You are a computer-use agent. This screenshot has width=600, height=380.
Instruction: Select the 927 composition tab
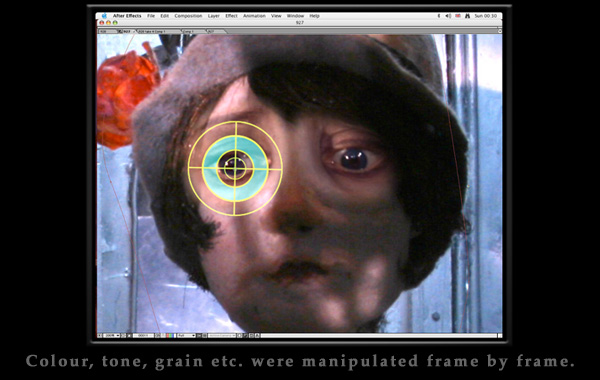[x=127, y=31]
